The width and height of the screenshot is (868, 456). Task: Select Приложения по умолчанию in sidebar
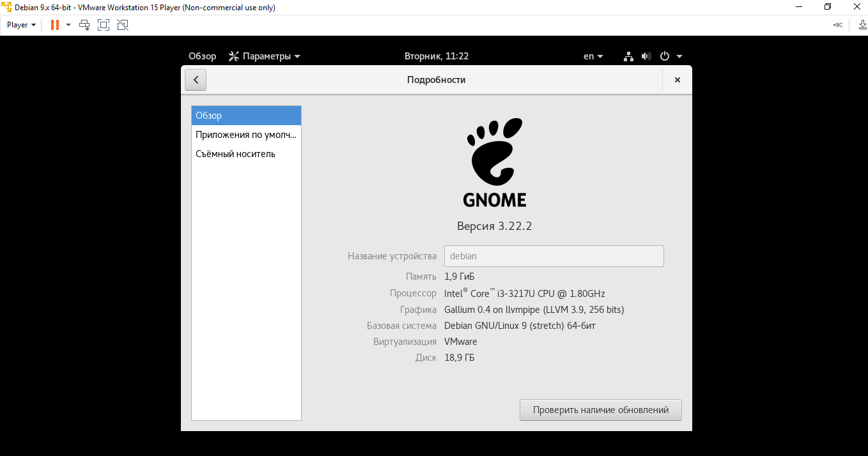click(246, 135)
